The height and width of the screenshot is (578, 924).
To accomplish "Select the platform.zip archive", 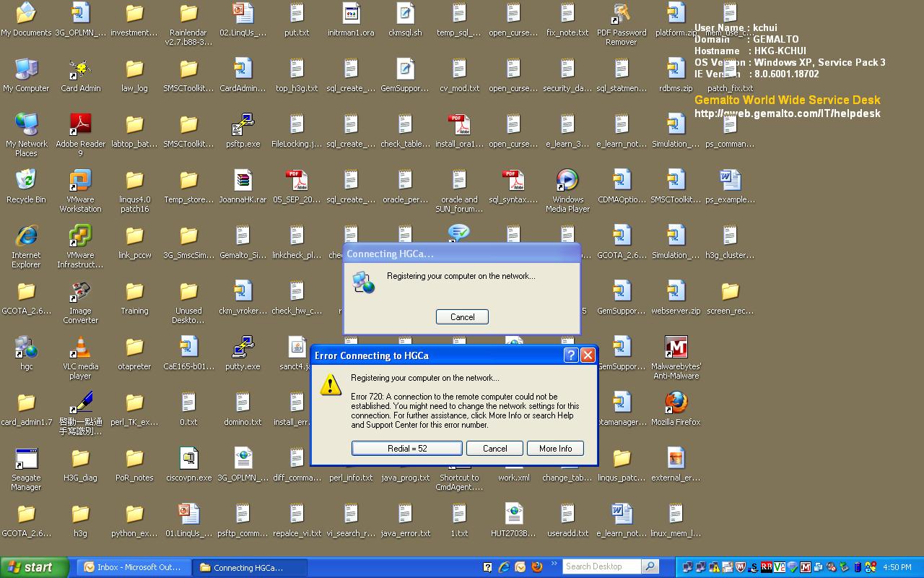I will coord(676,20).
